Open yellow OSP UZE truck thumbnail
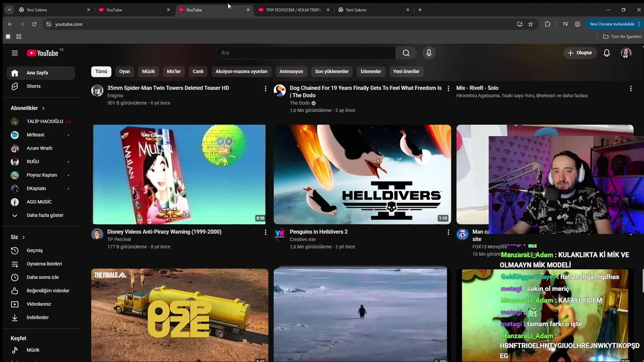 pos(179,315)
